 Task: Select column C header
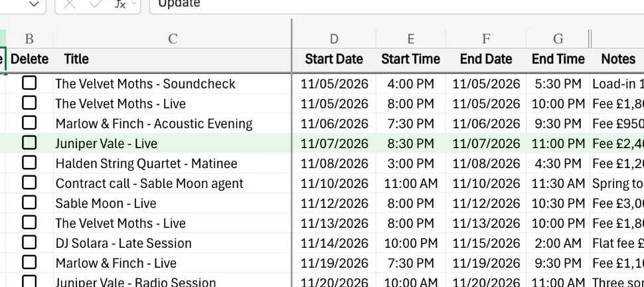pos(173,39)
